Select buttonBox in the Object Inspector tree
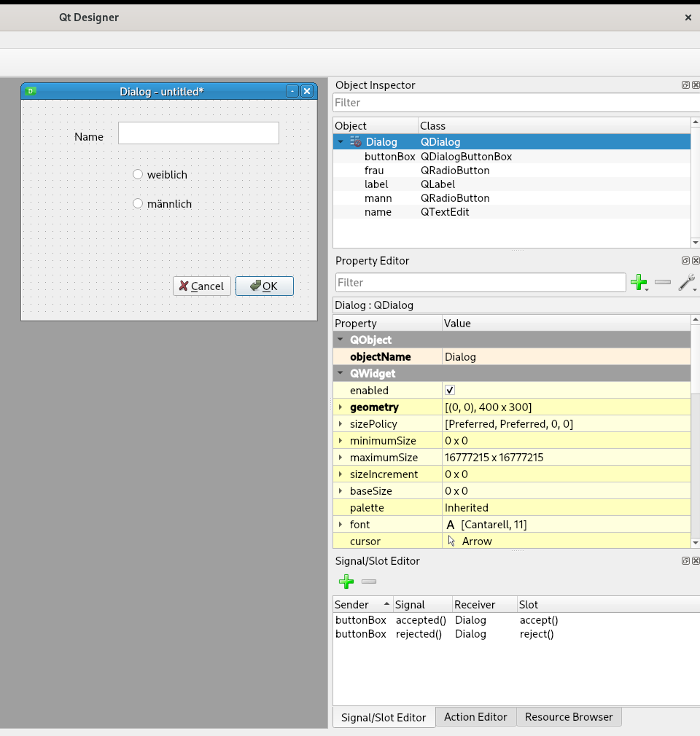This screenshot has height=736, width=700. coord(389,156)
